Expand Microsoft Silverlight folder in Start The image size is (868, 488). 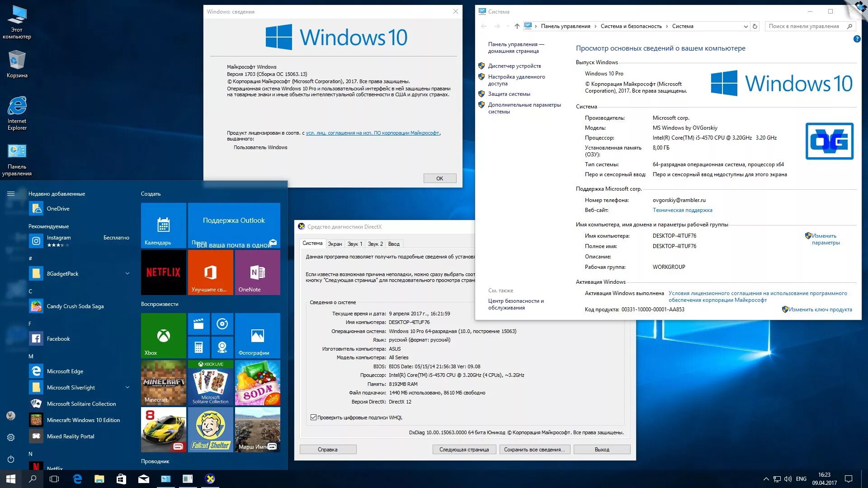click(127, 387)
